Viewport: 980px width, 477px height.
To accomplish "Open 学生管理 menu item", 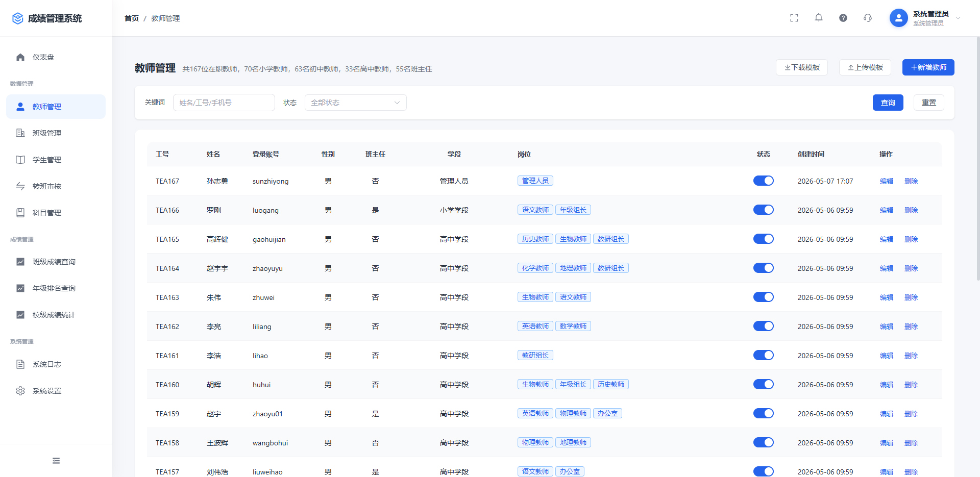I will coord(56,160).
